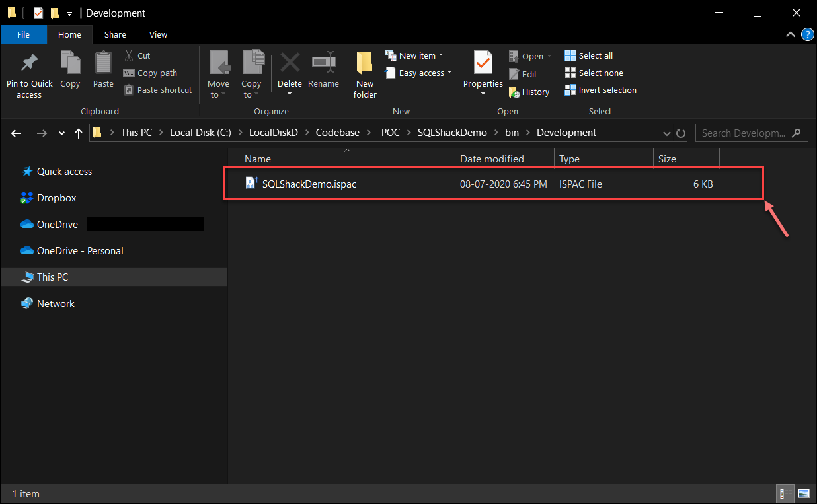Click Copy path in ribbon
This screenshot has width=817, height=504.
coord(151,73)
